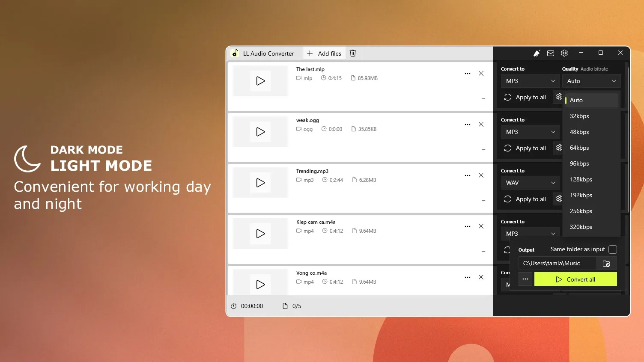Click the LL Audio Converter app logo
This screenshot has width=644, height=362.
235,53
